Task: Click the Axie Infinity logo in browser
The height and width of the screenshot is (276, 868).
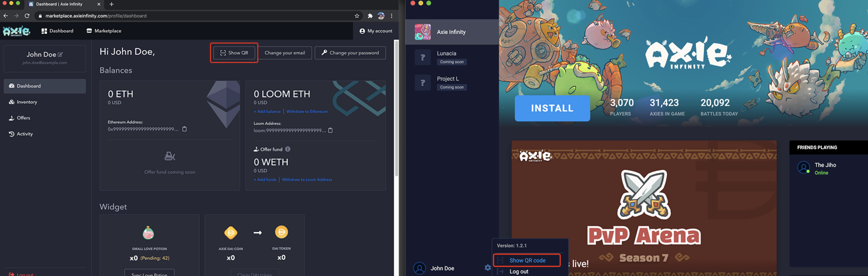Action: (17, 31)
